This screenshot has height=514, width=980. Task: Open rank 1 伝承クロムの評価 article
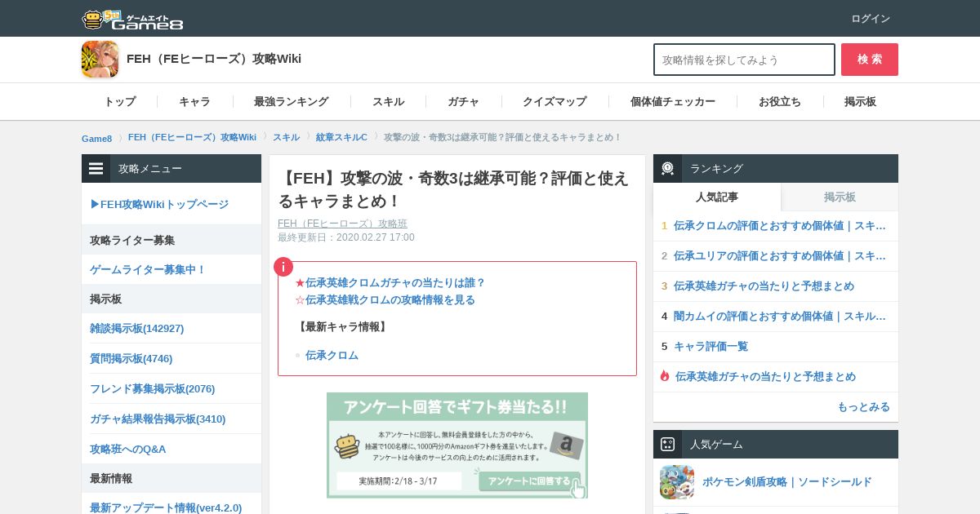click(780, 226)
